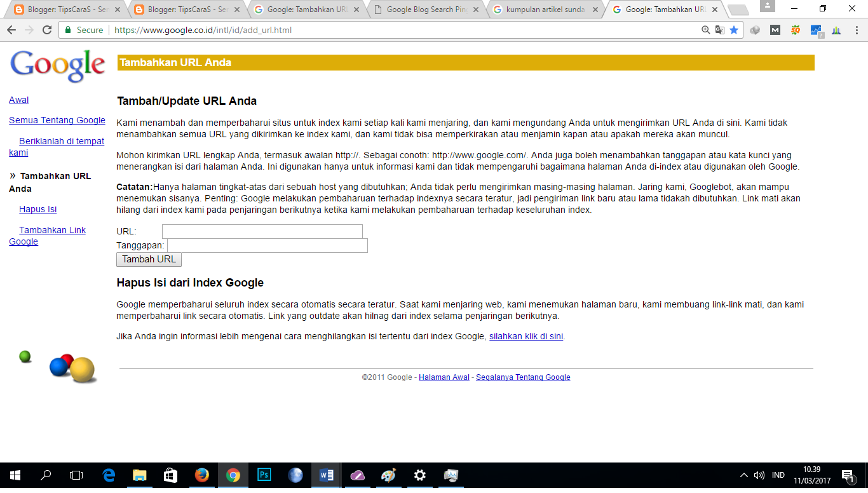This screenshot has width=868, height=493.
Task: Open Windows Settings gear on the taskbar
Action: tap(419, 475)
